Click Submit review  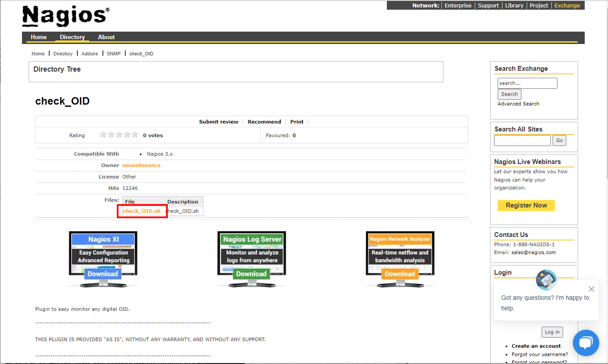point(218,122)
